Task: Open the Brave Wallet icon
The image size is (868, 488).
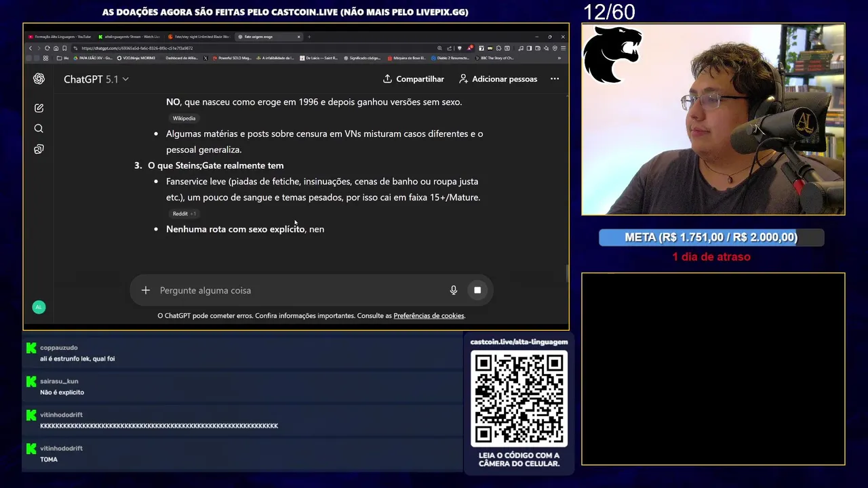Action: (538, 48)
